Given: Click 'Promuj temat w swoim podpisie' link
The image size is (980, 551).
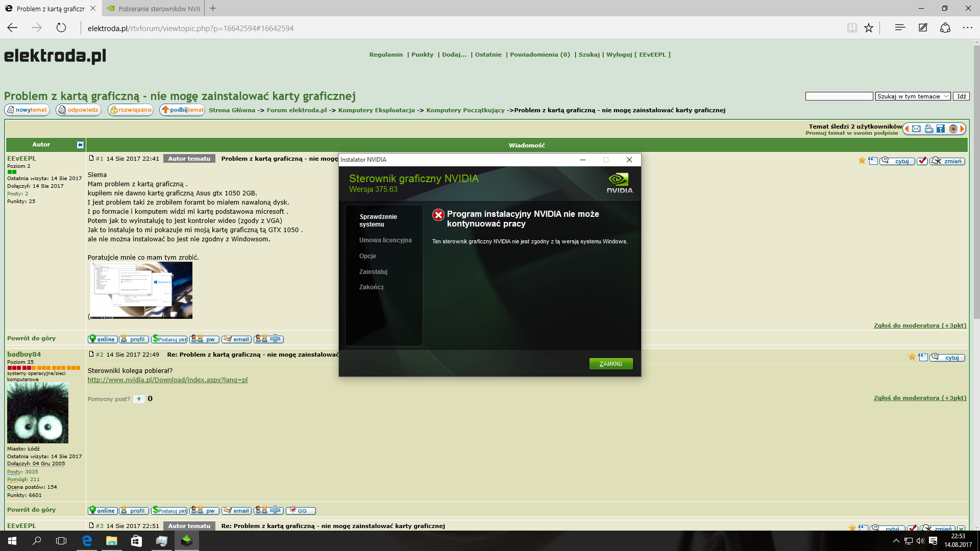Looking at the screenshot, I should [x=851, y=133].
